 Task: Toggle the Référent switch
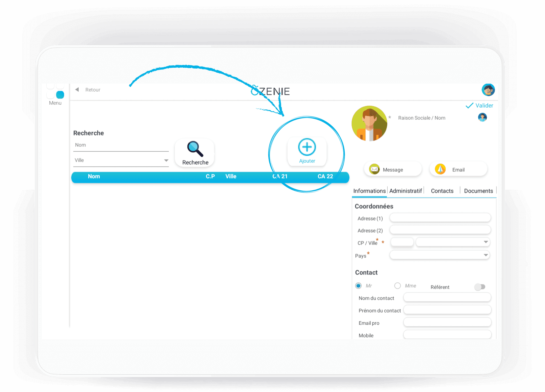[x=480, y=287]
